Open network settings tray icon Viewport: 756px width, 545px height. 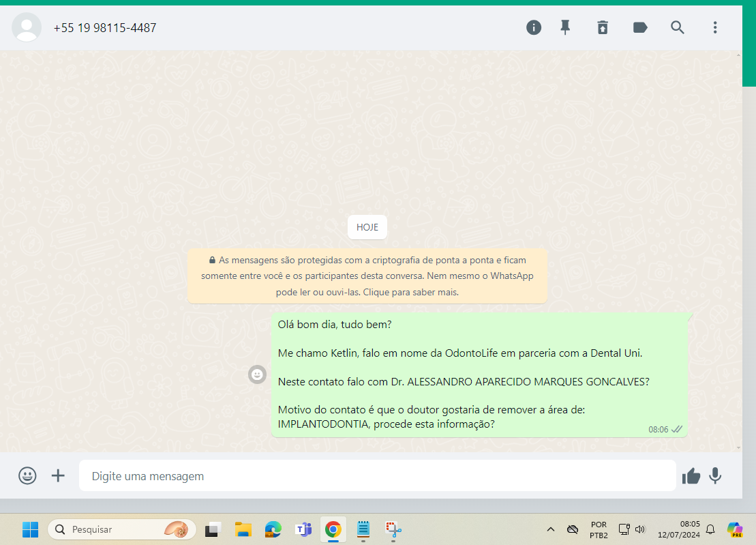[624, 529]
